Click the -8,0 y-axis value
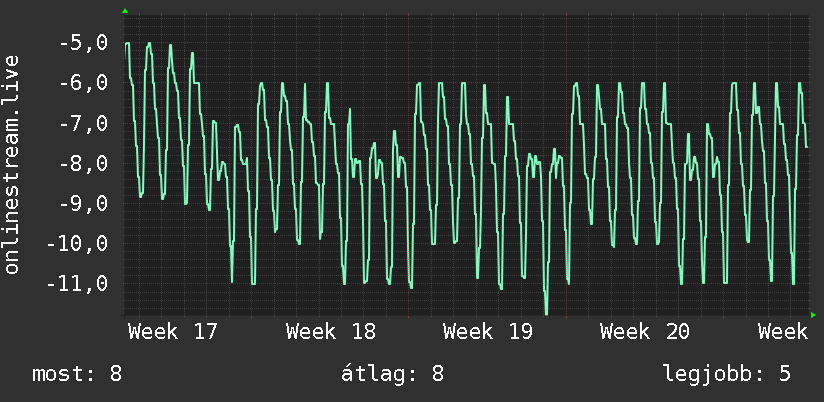This screenshot has width=824, height=402. pos(83,163)
